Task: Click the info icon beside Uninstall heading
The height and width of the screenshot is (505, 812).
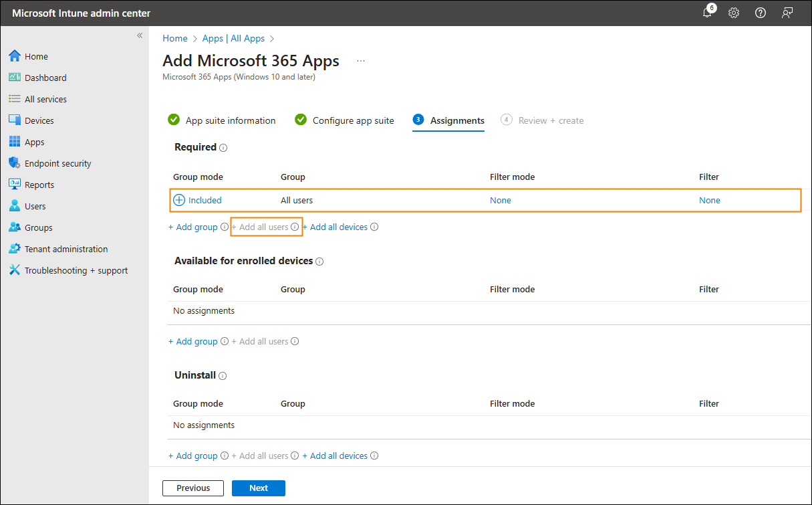Action: (223, 376)
